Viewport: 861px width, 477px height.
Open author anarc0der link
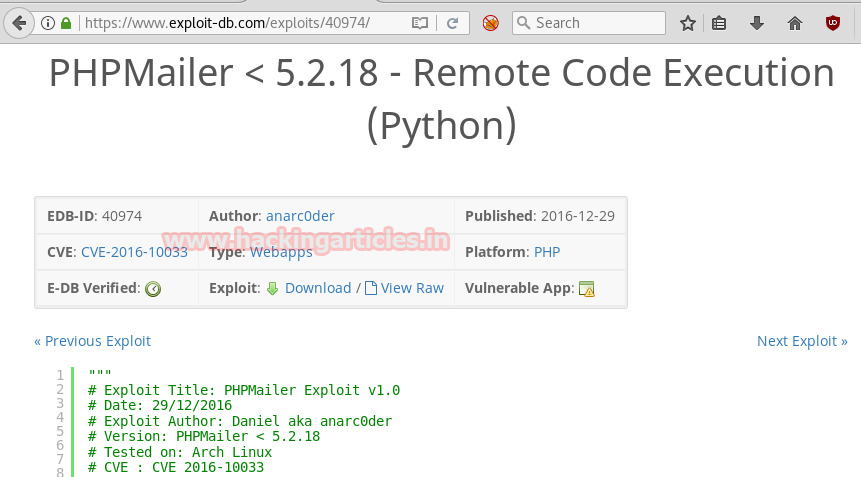[300, 216]
